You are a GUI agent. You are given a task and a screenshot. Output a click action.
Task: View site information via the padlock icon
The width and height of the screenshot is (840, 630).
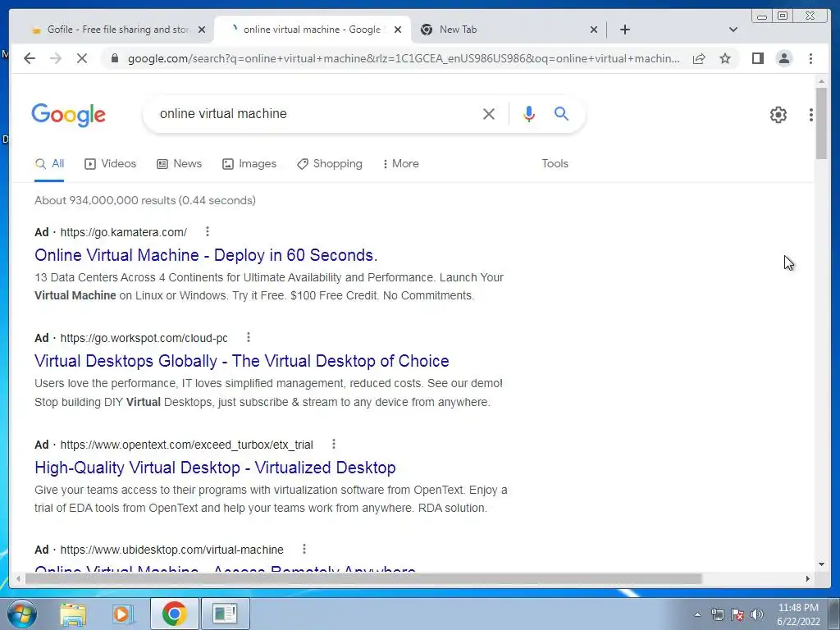(x=114, y=58)
